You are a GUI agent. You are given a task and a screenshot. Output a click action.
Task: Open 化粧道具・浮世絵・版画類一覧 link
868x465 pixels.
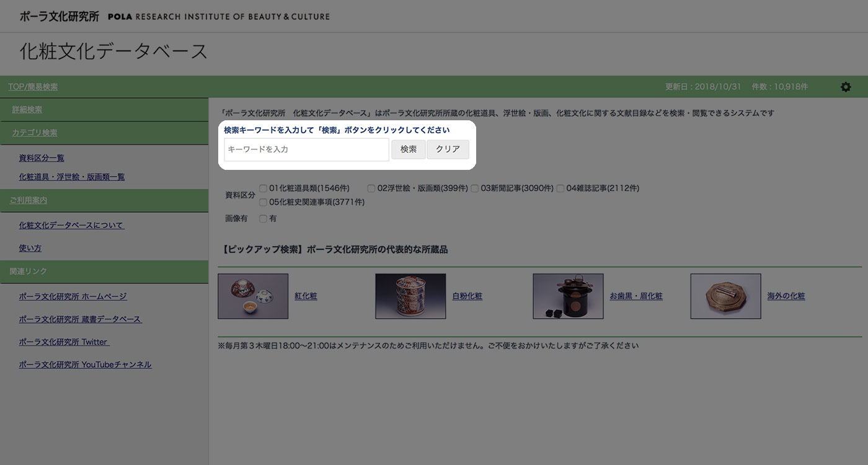click(72, 177)
